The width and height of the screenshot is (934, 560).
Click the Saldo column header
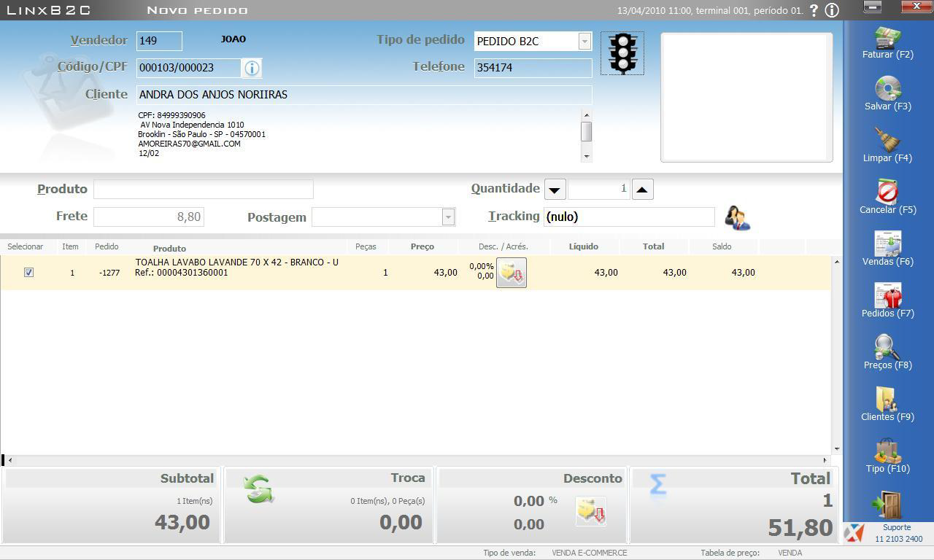(x=722, y=246)
